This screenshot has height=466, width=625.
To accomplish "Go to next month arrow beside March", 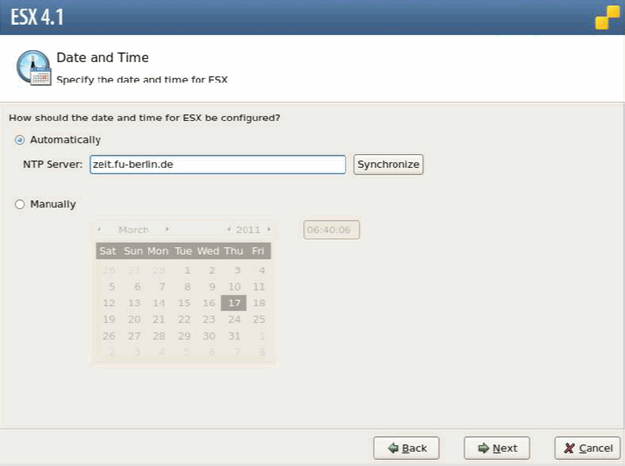I will 167,230.
